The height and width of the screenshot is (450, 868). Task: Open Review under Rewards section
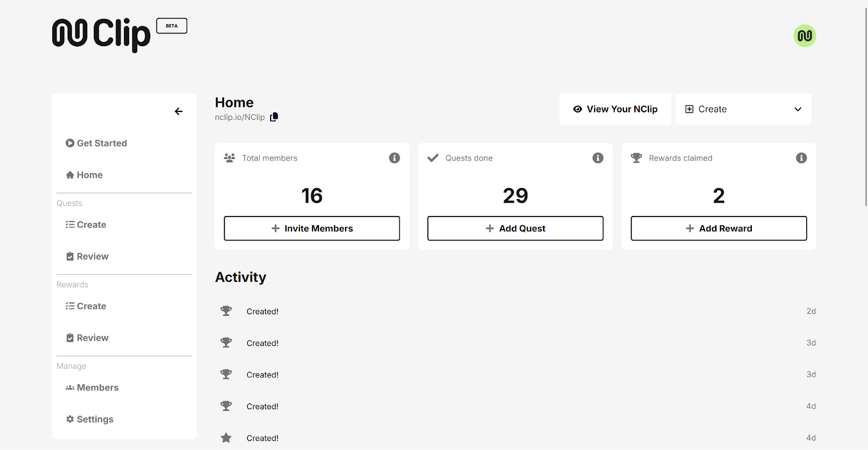tap(87, 338)
